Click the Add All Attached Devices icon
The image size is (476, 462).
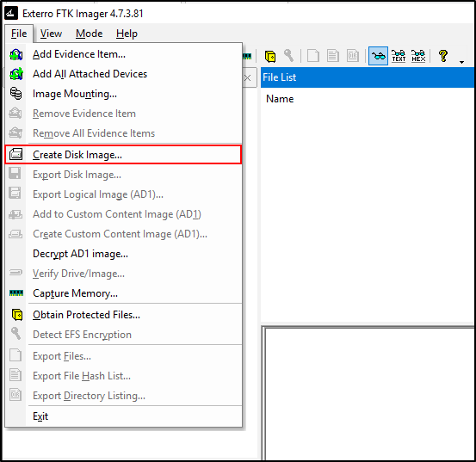(15, 74)
